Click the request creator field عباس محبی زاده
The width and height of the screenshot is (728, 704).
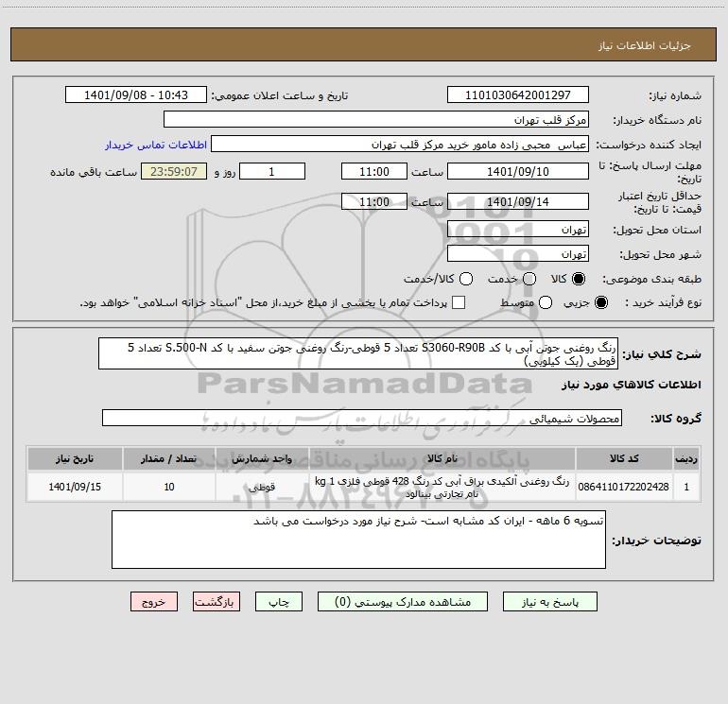(x=400, y=145)
